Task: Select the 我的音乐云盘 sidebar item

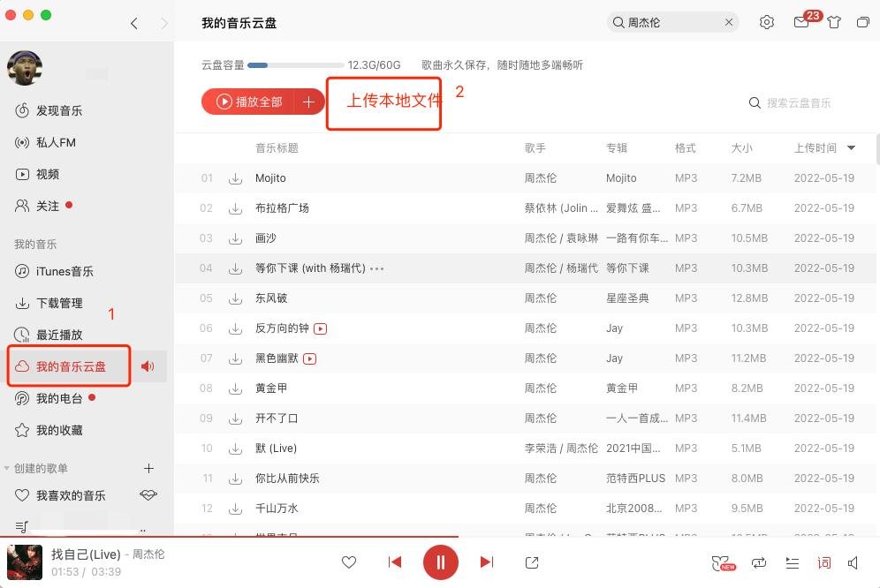Action: pos(68,365)
